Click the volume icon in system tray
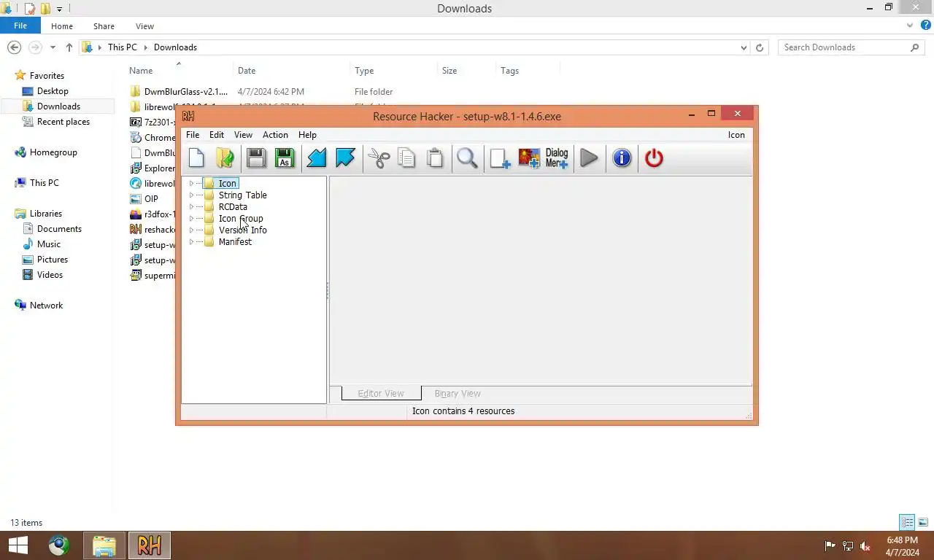934x560 pixels. [865, 545]
